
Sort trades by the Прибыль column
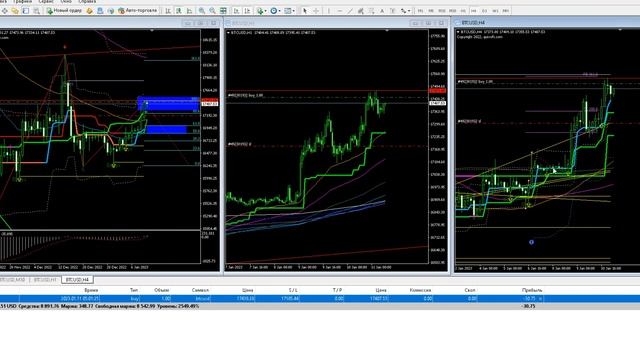[x=532, y=290]
